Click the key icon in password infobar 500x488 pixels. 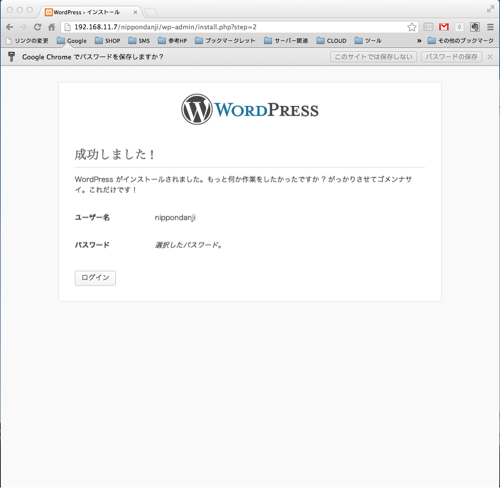(x=11, y=57)
